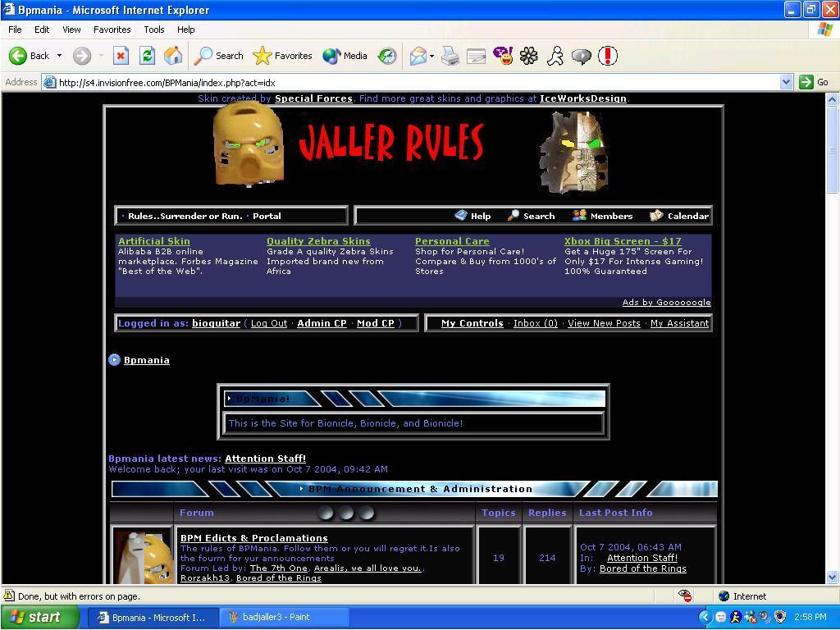Open the Windows start button
840x630 pixels.
pyautogui.click(x=40, y=617)
